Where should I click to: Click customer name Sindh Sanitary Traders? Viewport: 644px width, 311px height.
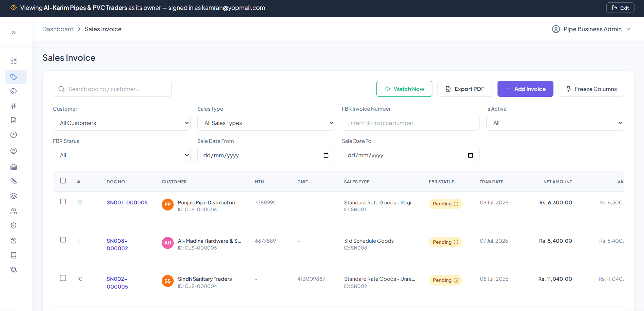205,279
